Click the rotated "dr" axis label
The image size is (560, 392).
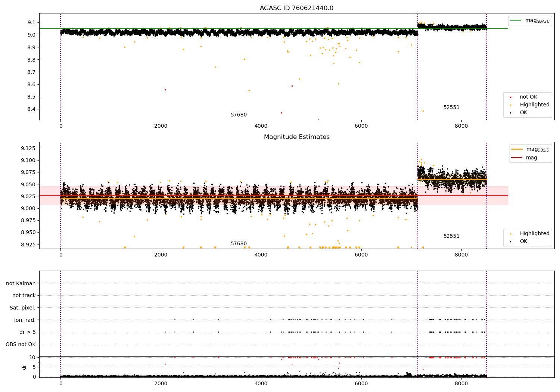[24, 367]
